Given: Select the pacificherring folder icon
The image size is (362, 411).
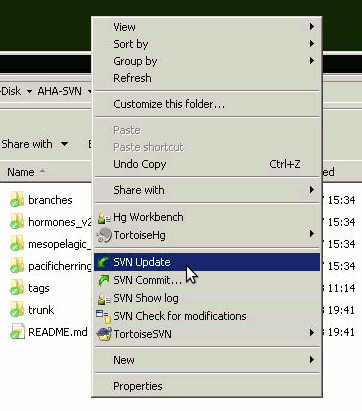Looking at the screenshot, I should click(x=17, y=266).
